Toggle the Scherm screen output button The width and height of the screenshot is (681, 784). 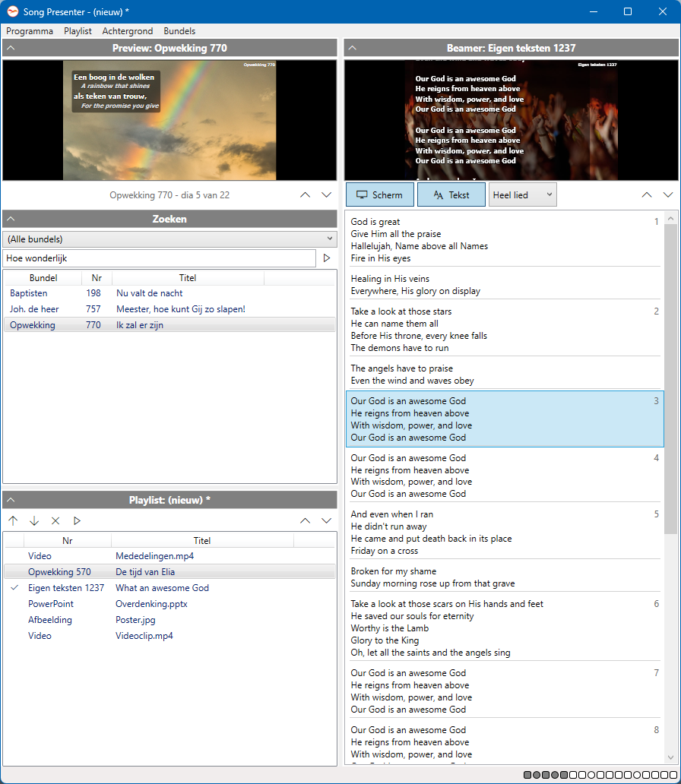click(x=380, y=194)
